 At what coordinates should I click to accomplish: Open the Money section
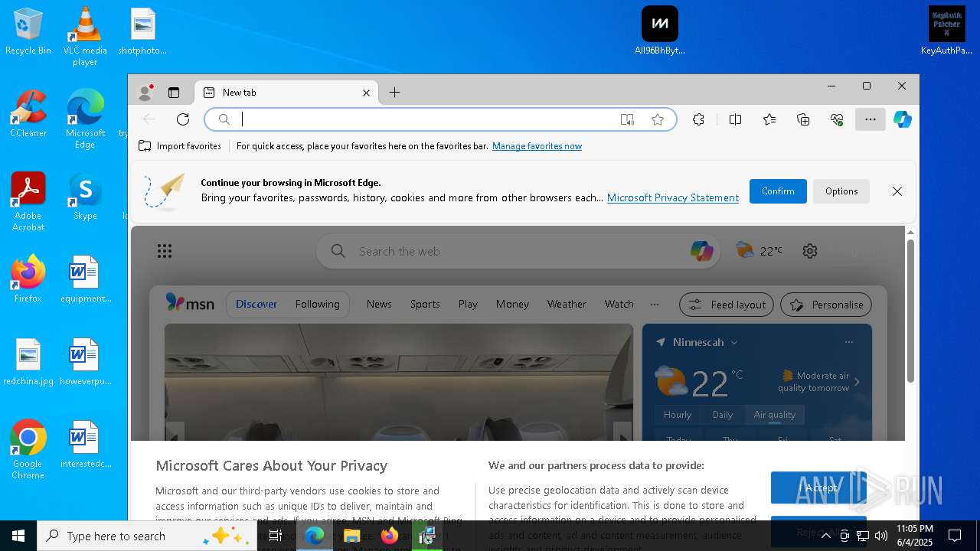(x=512, y=304)
